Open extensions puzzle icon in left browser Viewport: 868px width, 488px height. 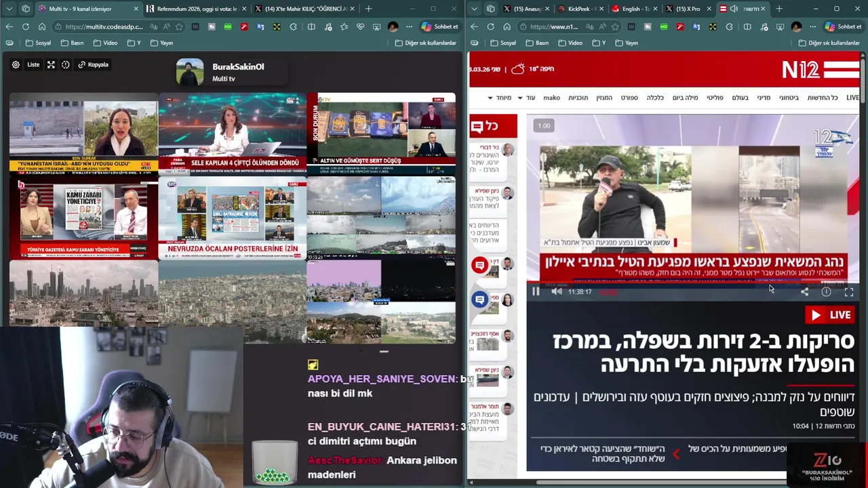point(293,26)
